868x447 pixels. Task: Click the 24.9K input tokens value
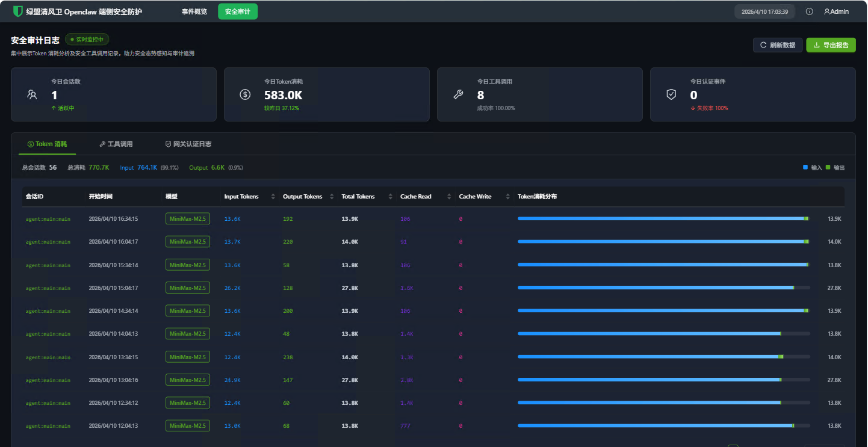pyautogui.click(x=232, y=380)
